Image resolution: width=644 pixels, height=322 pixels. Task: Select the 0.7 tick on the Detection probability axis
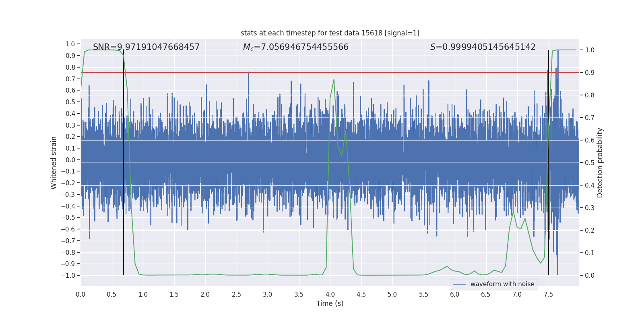pos(590,118)
